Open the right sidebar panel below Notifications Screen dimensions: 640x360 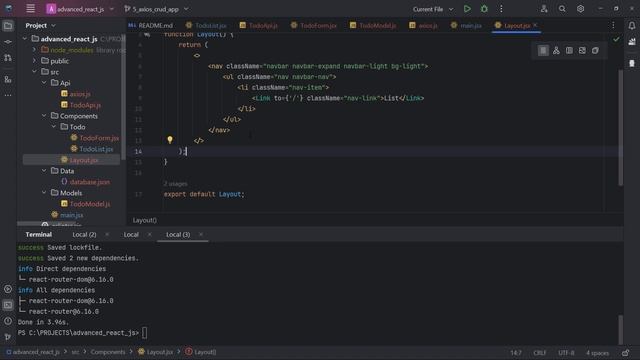tap(631, 42)
